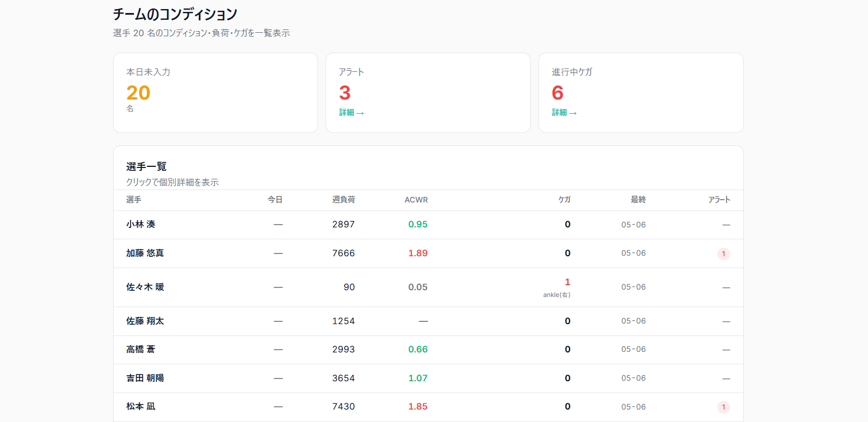Click the 選手一覧 heading
This screenshot has width=868, height=422.
[x=146, y=166]
